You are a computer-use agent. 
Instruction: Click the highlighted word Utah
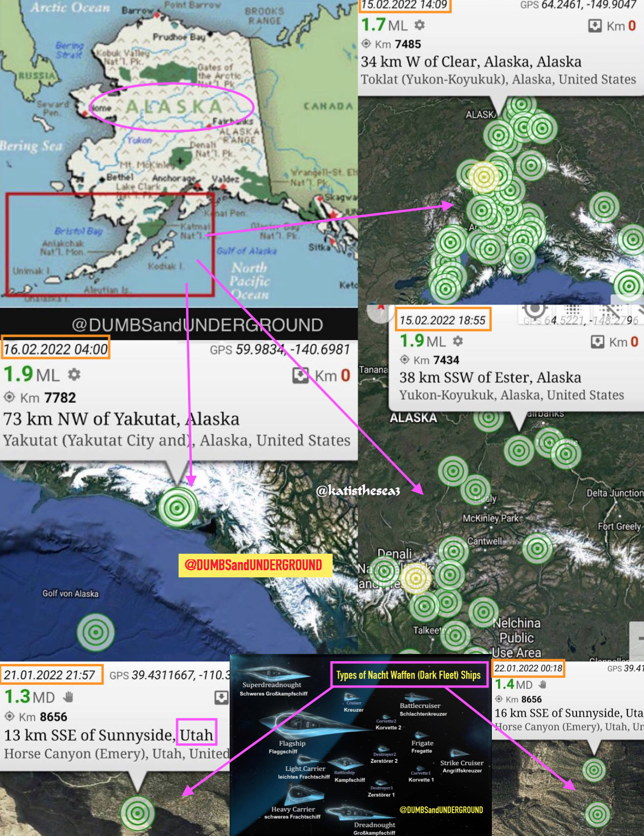(x=196, y=735)
